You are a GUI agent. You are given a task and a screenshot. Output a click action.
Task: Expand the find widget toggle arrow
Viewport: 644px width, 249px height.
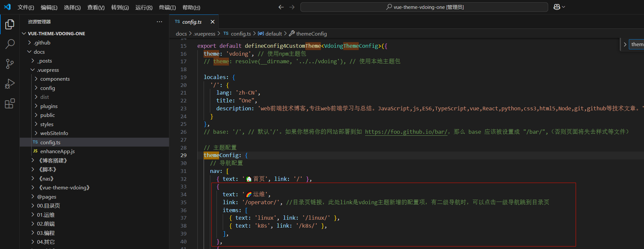(625, 44)
